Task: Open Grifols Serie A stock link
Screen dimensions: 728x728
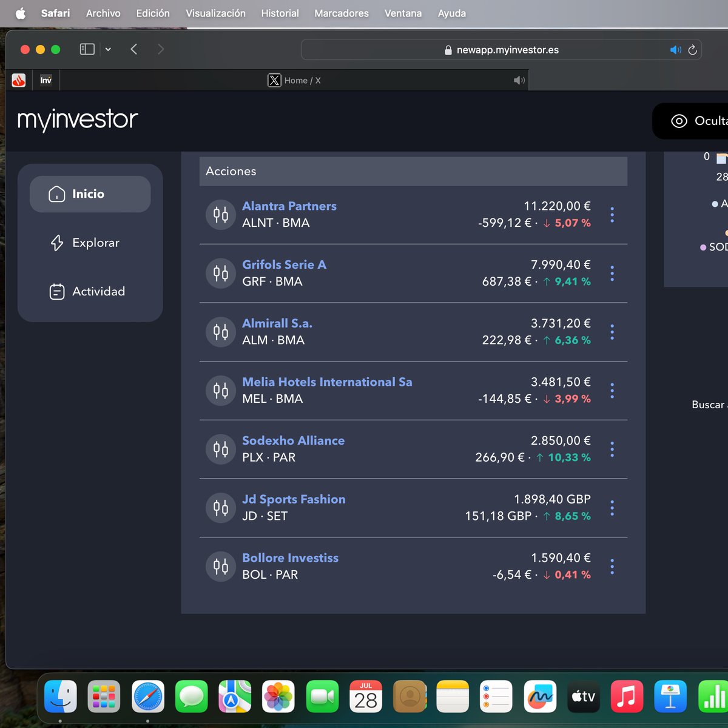Action: [x=284, y=265]
